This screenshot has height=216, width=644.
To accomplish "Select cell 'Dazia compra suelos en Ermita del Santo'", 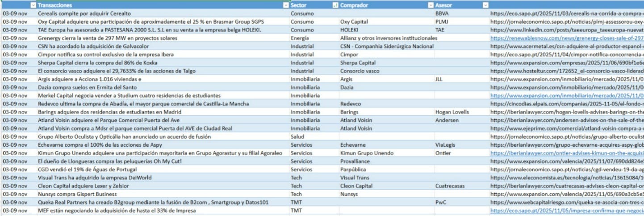I will (x=163, y=87).
